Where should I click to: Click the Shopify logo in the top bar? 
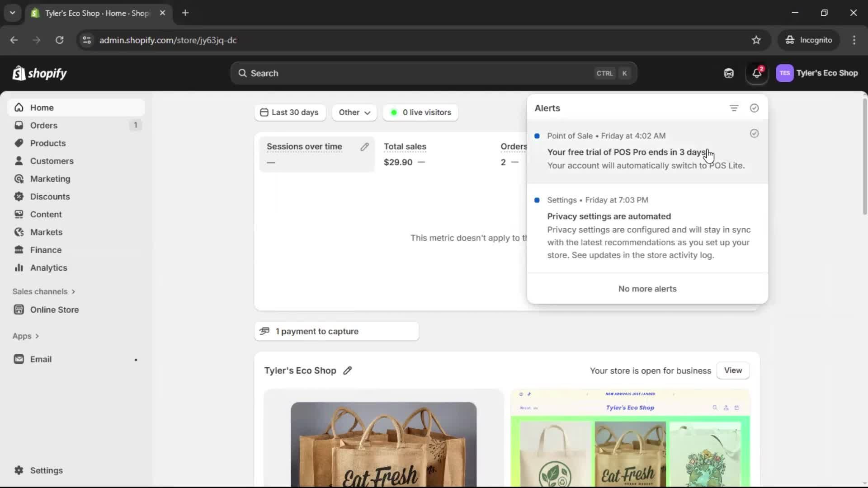click(x=39, y=73)
